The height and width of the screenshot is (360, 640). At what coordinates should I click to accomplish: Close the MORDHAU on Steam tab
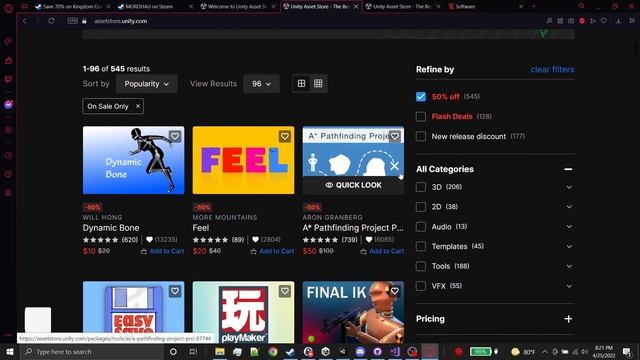click(x=191, y=7)
